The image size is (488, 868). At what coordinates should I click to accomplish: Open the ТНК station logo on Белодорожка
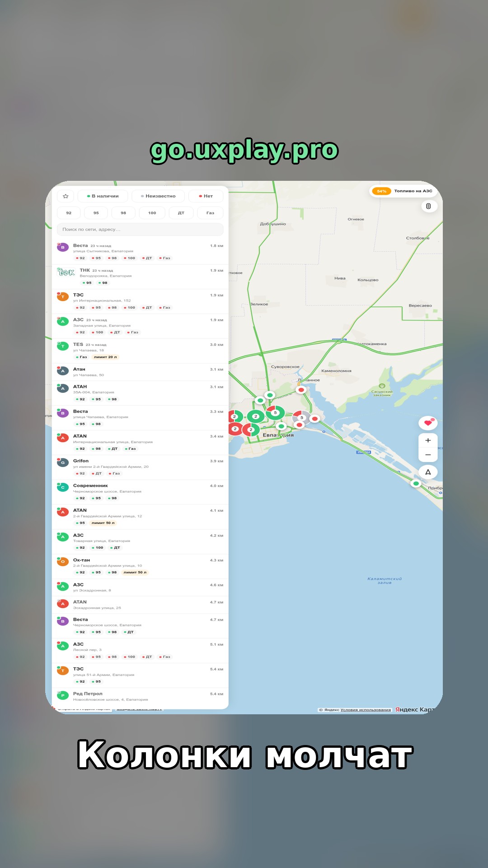point(66,272)
